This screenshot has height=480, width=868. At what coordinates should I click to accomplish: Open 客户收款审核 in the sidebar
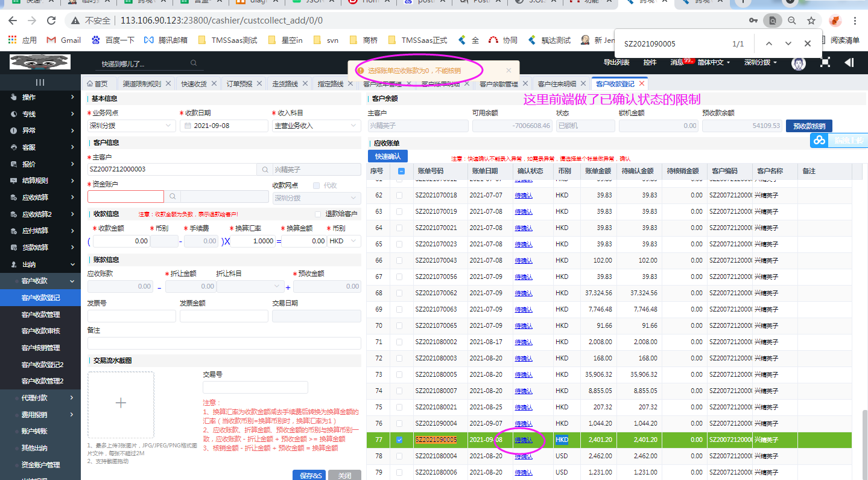pyautogui.click(x=40, y=331)
